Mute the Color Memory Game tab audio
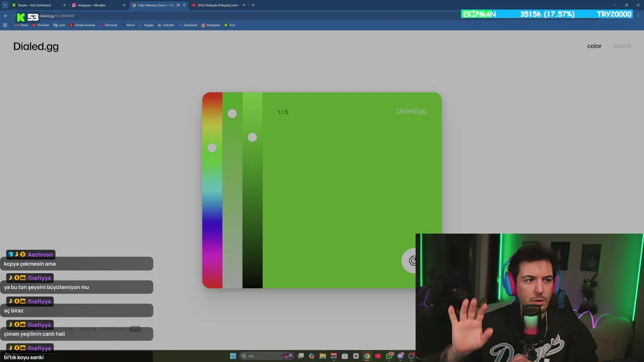Image resolution: width=644 pixels, height=362 pixels. 178,5
